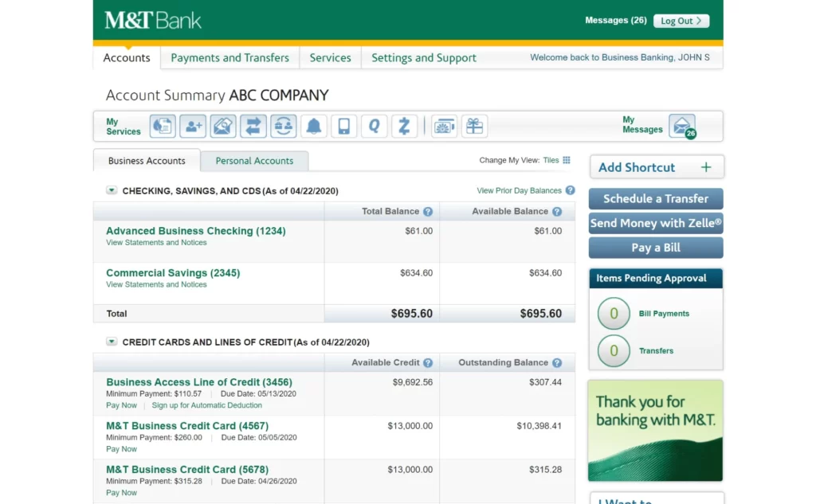Open M&T Business Credit Card (4567)
The width and height of the screenshot is (816, 504).
tap(187, 426)
